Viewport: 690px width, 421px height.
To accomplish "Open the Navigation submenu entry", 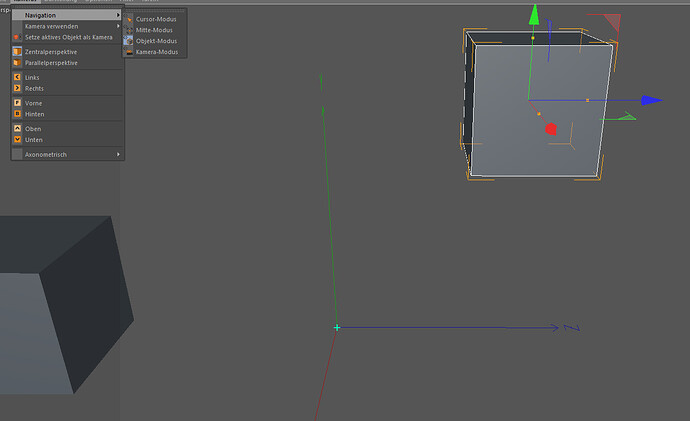I will tap(66, 15).
